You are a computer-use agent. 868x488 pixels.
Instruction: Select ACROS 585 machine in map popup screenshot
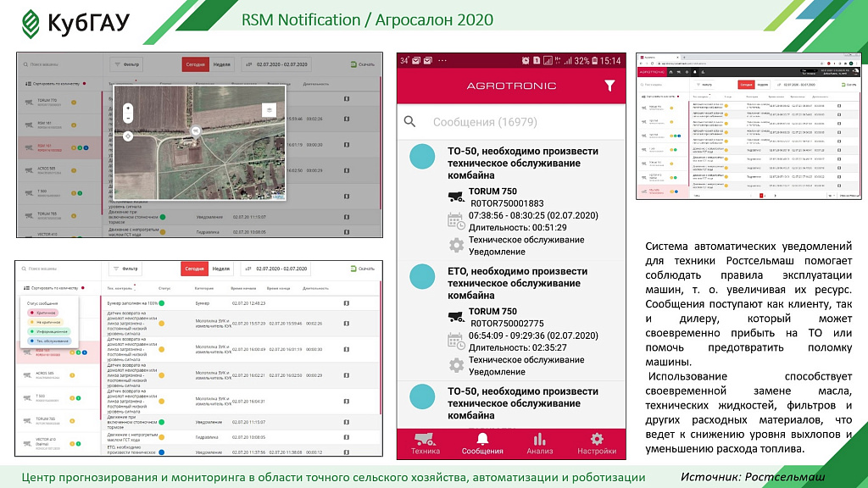[x=60, y=170]
